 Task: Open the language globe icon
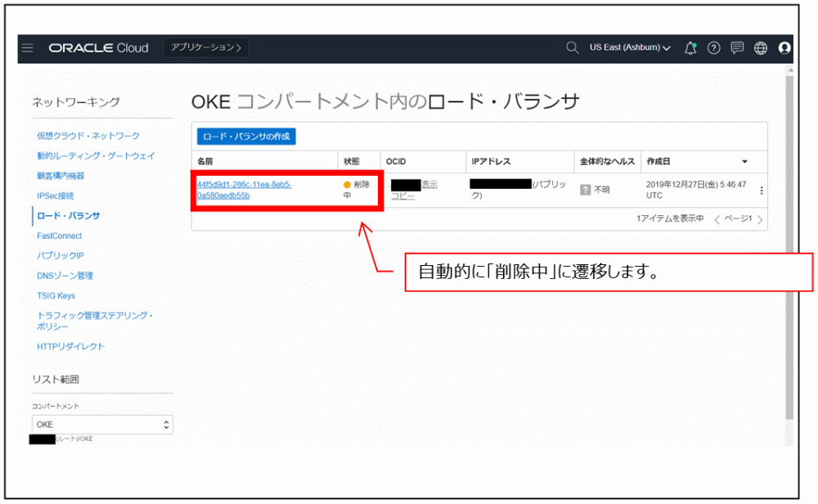pyautogui.click(x=761, y=47)
